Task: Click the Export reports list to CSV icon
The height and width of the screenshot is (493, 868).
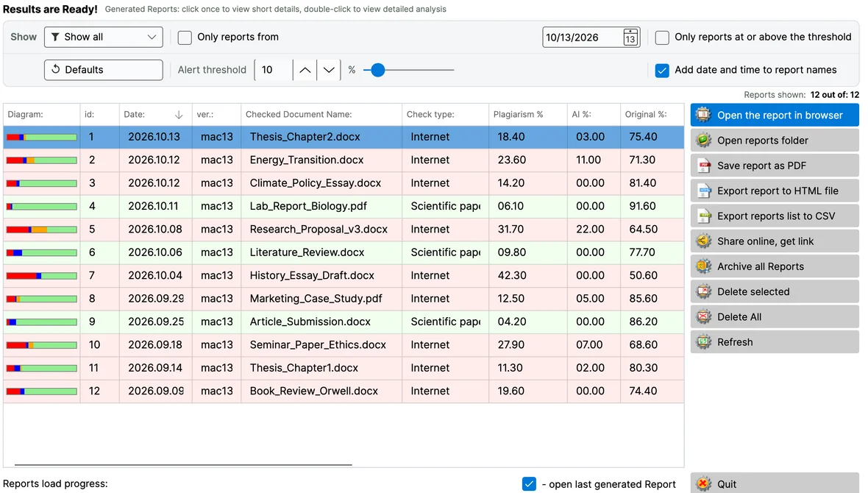Action: coord(703,216)
